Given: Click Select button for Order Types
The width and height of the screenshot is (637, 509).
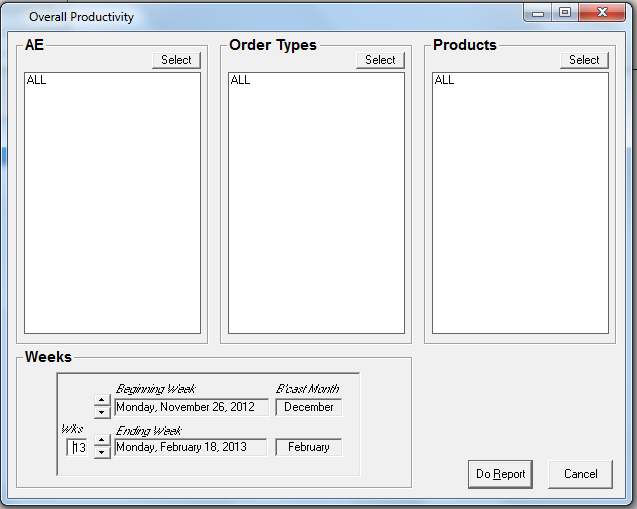Looking at the screenshot, I should (380, 60).
